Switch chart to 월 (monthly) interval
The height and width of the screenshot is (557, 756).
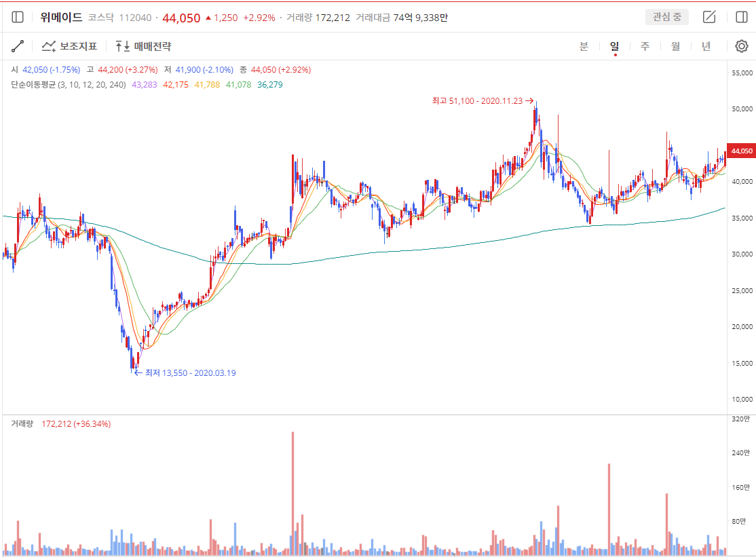click(676, 46)
